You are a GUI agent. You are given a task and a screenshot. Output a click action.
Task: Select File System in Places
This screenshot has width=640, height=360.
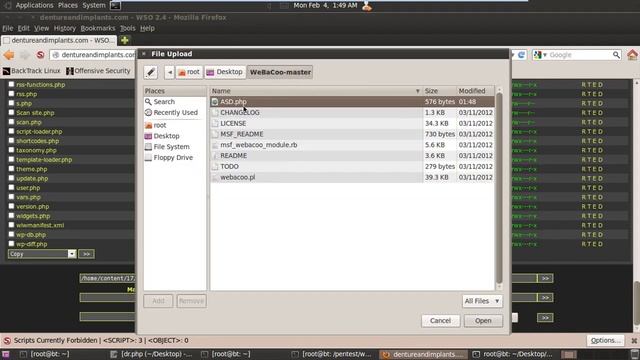167,147
